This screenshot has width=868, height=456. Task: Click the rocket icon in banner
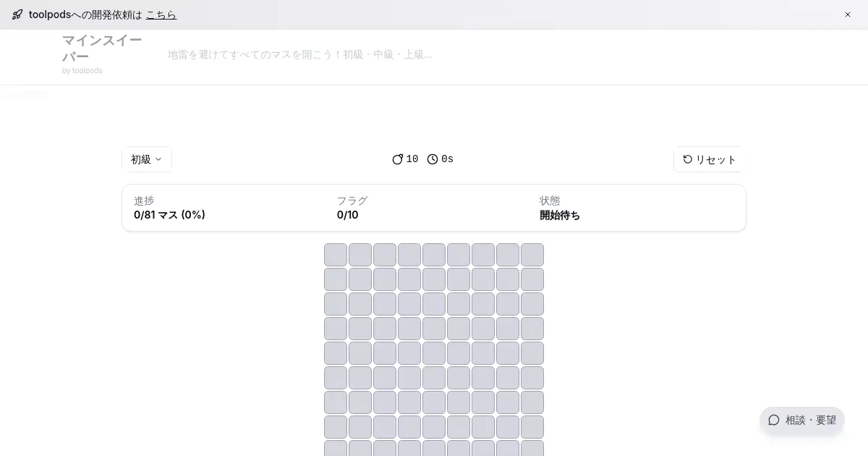17,14
